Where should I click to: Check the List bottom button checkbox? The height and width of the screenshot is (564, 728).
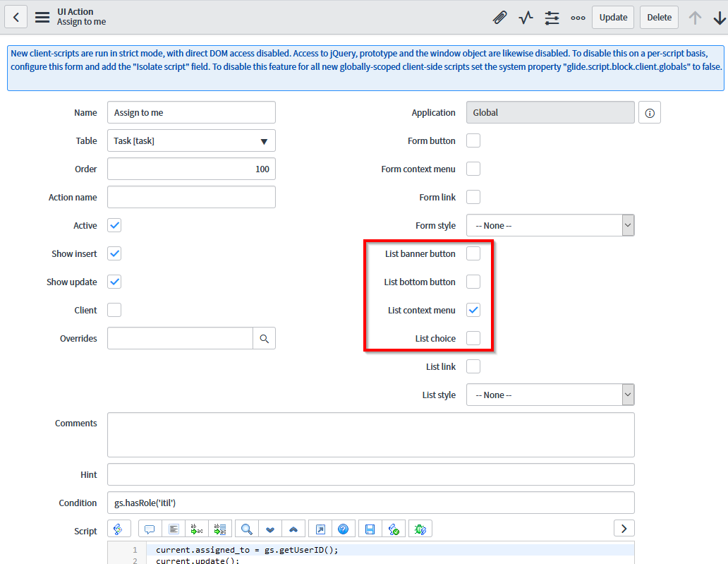click(473, 282)
